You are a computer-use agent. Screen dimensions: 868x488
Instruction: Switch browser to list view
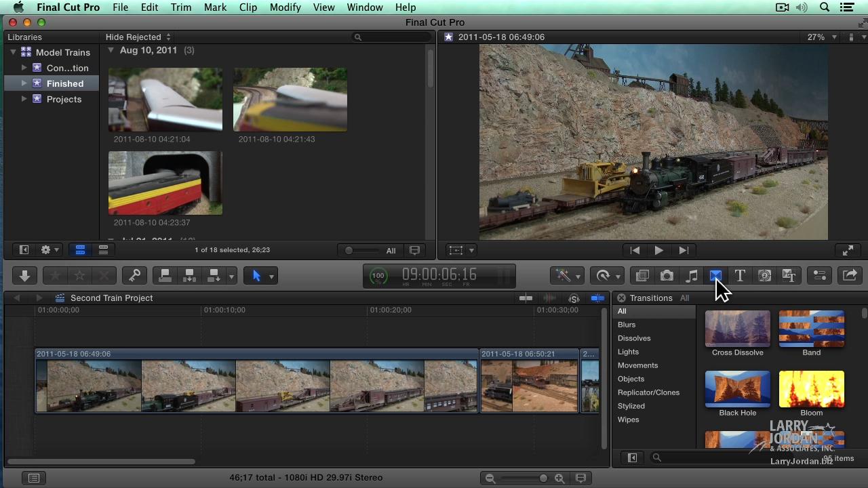(103, 250)
